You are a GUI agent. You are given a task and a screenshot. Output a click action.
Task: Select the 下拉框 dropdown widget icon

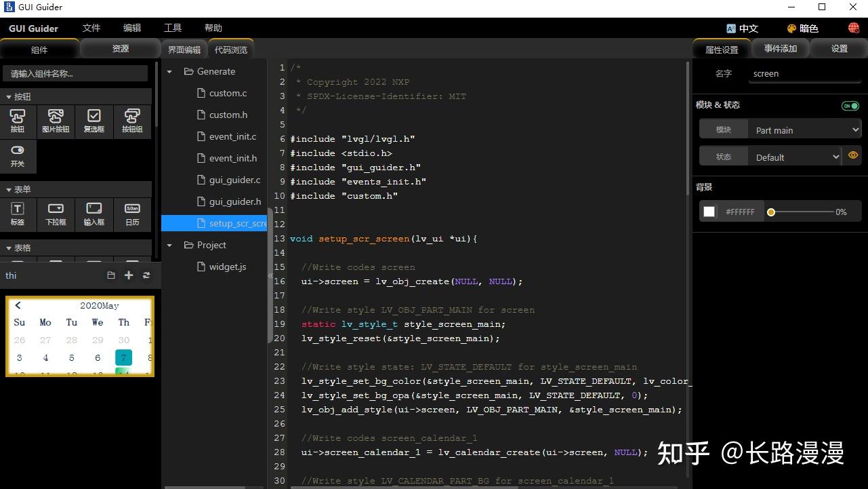pos(55,214)
